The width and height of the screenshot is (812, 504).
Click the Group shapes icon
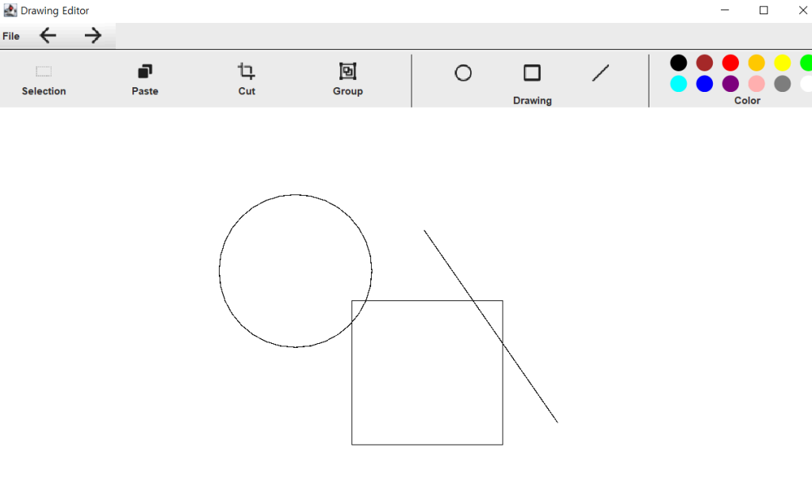click(347, 72)
